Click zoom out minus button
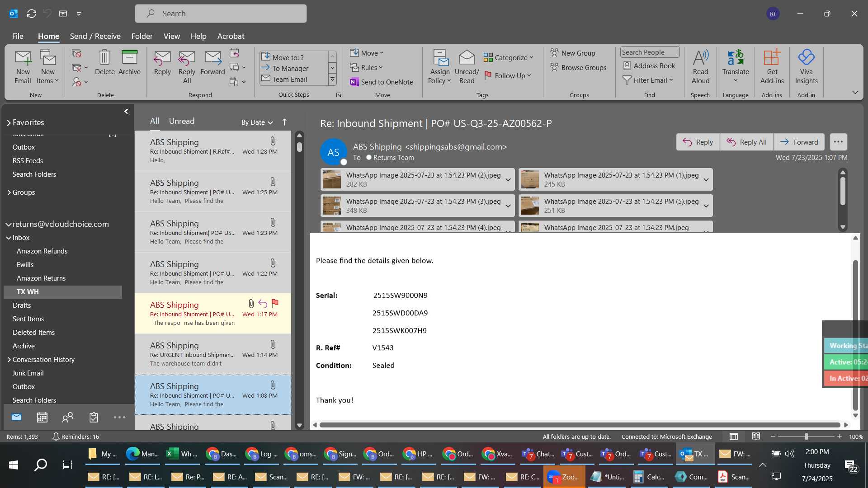This screenshot has width=868, height=488. (773, 436)
